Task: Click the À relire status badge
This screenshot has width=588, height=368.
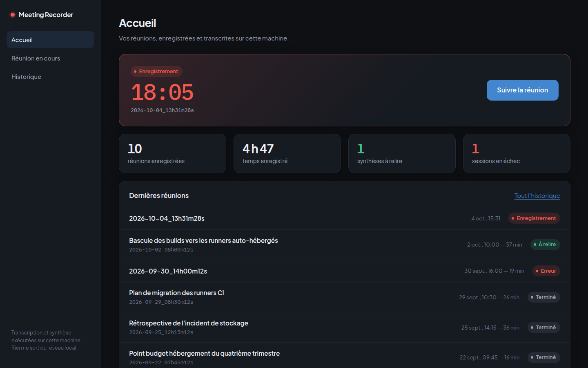Action: pos(545,245)
